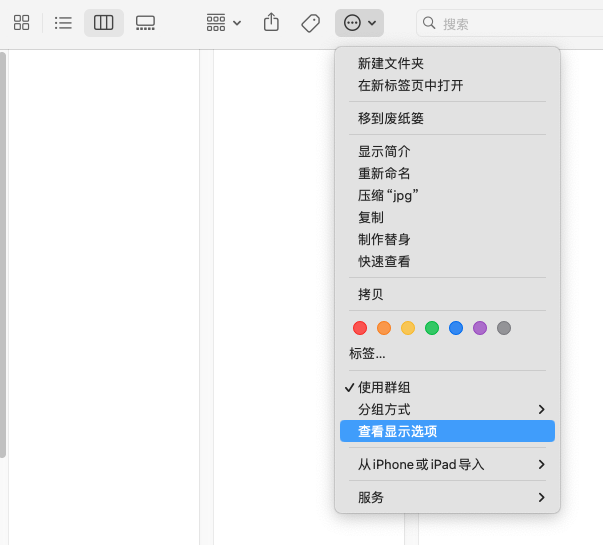Switch to icon grid view
Screen dimensions: 603x545
click(x=22, y=22)
